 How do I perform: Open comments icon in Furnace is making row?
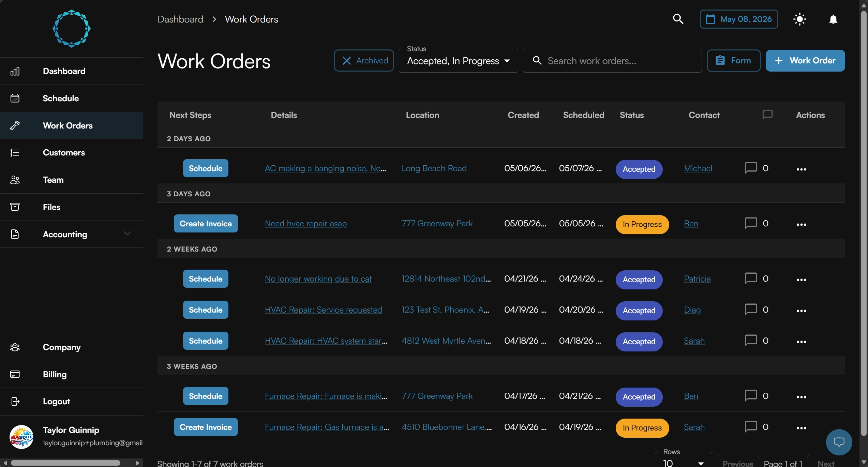tap(751, 396)
